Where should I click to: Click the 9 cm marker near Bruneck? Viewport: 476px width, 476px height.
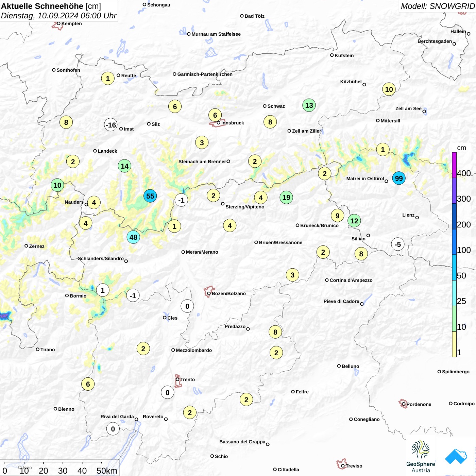(x=337, y=216)
